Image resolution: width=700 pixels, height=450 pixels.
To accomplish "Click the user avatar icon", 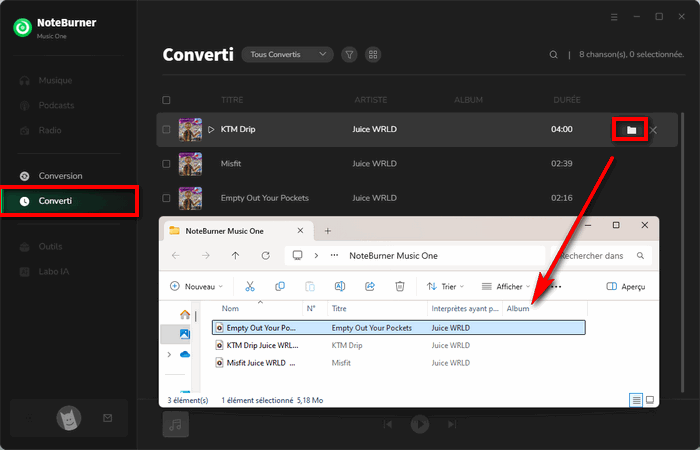I will [69, 418].
